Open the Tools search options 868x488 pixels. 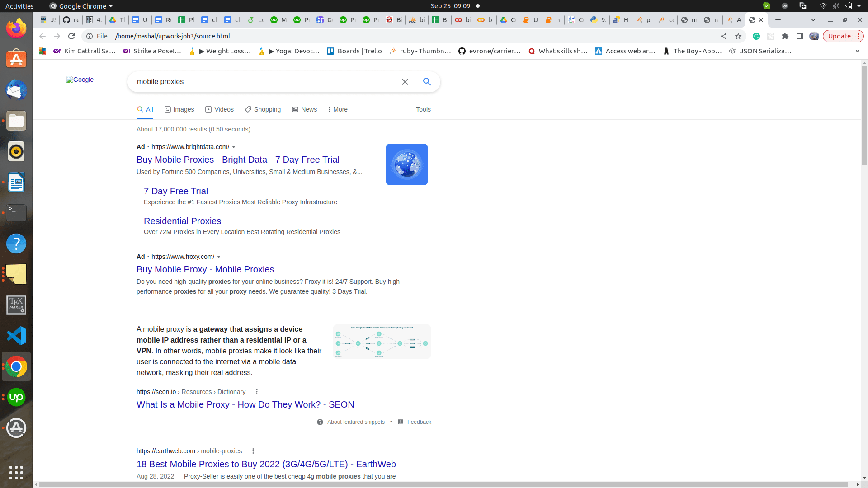(423, 109)
